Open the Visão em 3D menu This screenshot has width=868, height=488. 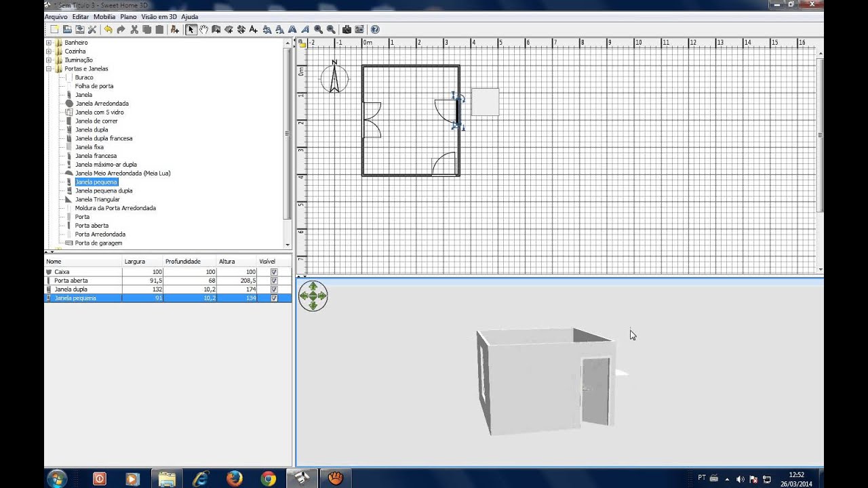(159, 16)
